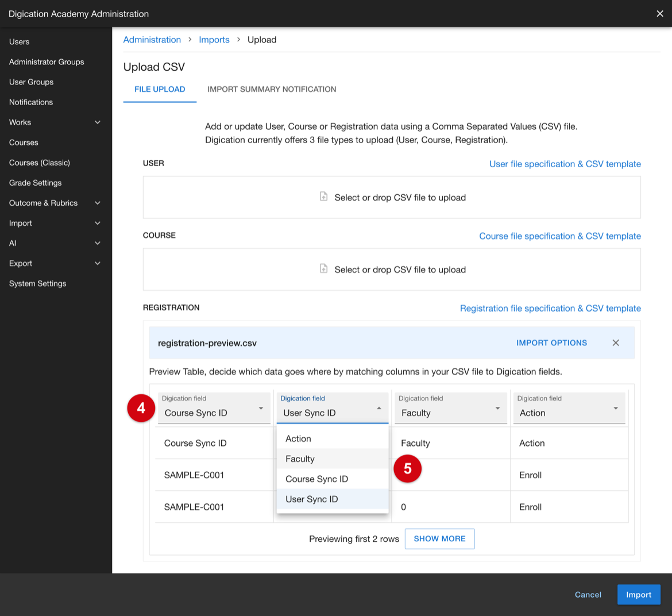The width and height of the screenshot is (672, 616).
Task: Click the Cancel button
Action: tap(588, 595)
